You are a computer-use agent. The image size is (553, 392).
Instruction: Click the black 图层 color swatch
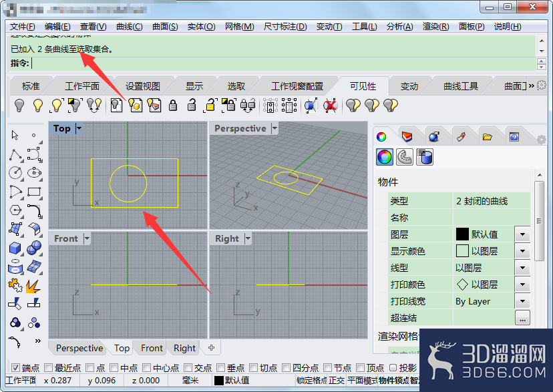pyautogui.click(x=462, y=234)
